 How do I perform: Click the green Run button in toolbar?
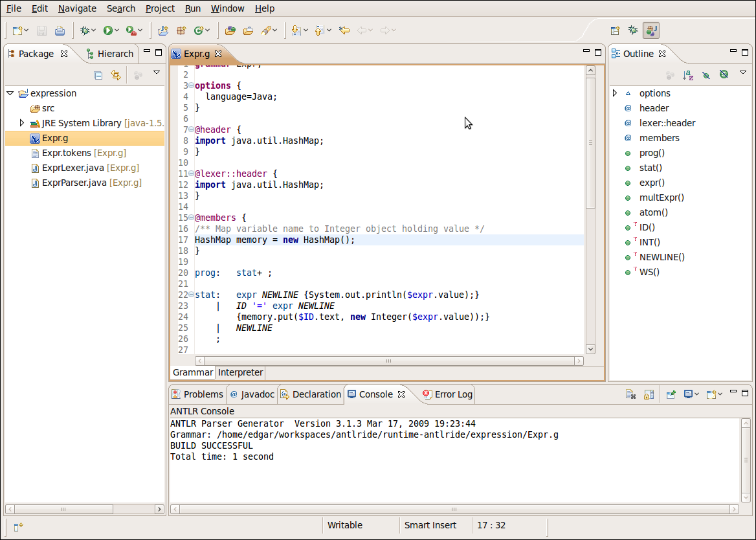point(108,30)
